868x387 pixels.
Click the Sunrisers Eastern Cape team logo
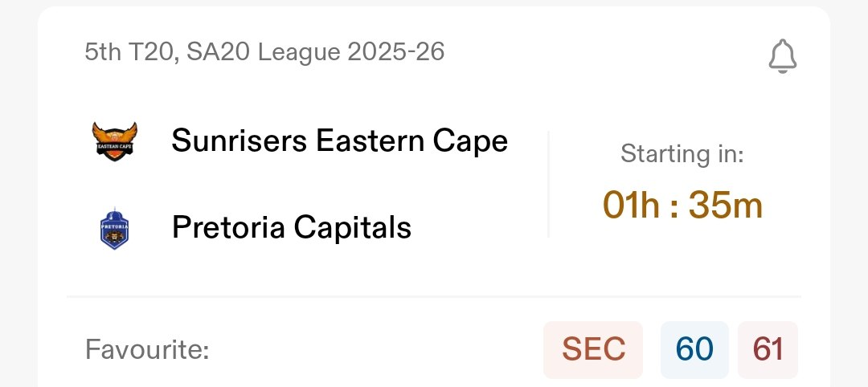pyautogui.click(x=115, y=141)
